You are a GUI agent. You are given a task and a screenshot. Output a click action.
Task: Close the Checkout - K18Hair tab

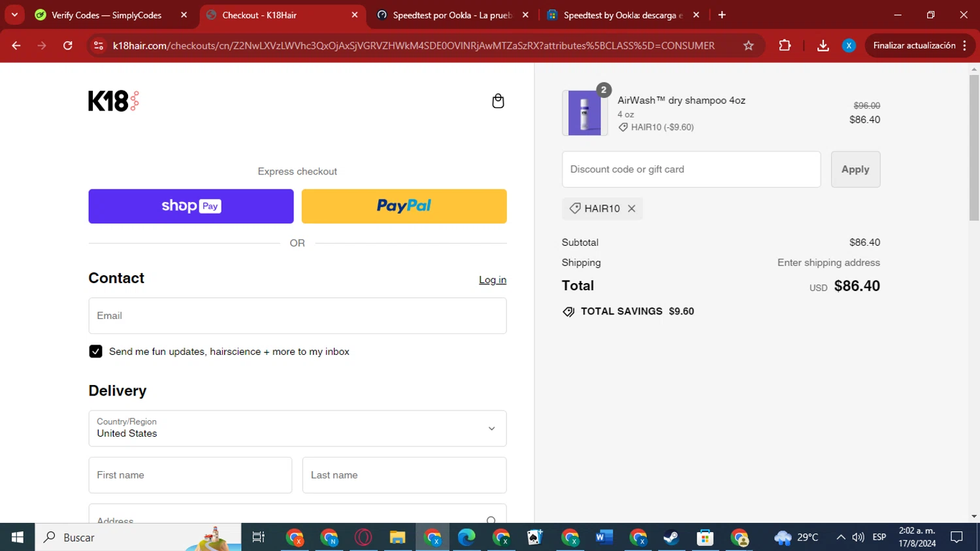pyautogui.click(x=355, y=15)
